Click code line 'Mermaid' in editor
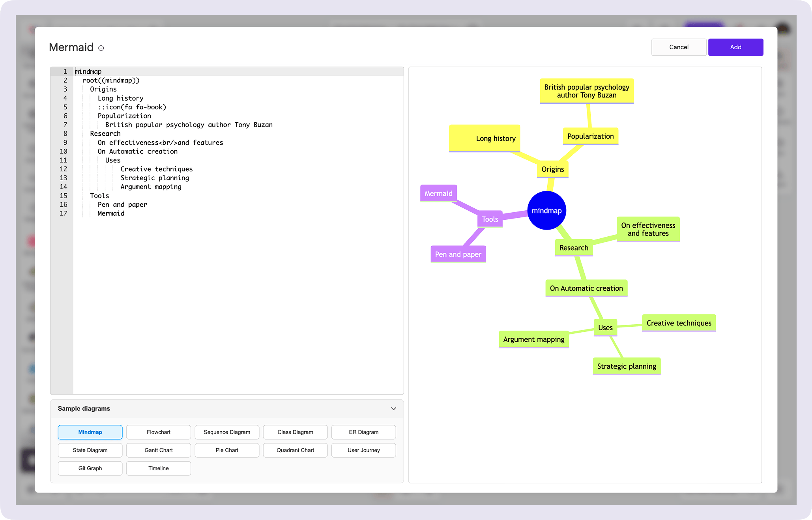The image size is (812, 520). click(x=111, y=213)
